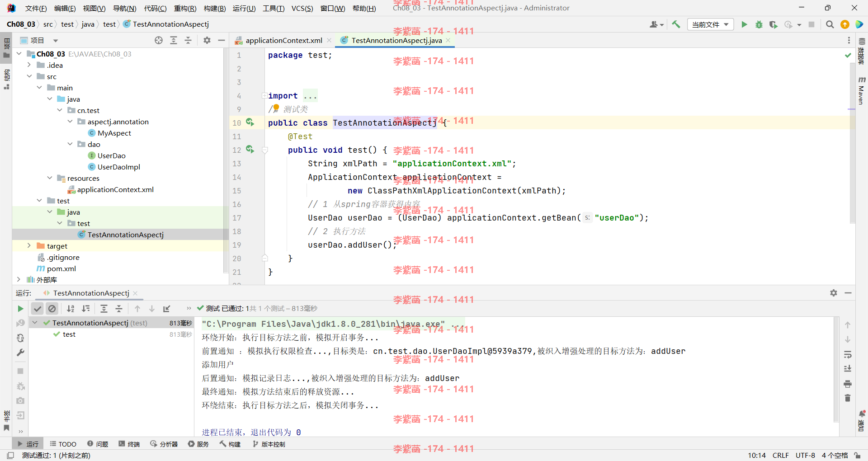Sort test results by duration
Screen dimensions: 868x461
pyautogui.click(x=85, y=309)
